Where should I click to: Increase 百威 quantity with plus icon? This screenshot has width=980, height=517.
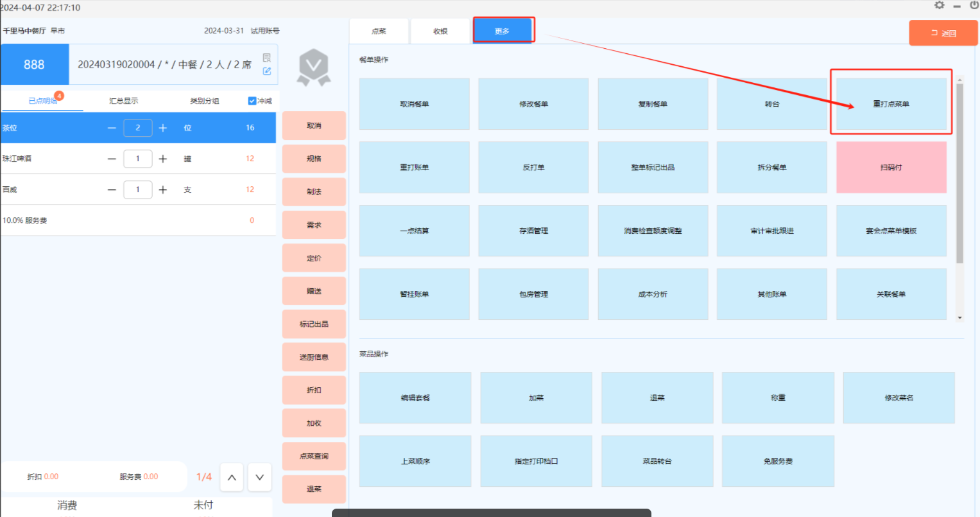[163, 189]
